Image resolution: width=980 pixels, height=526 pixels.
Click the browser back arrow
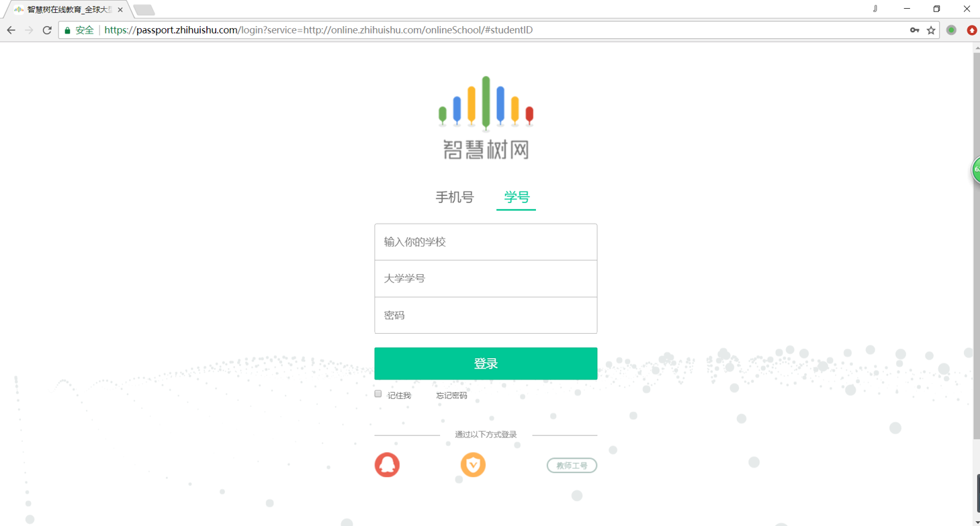[11, 30]
